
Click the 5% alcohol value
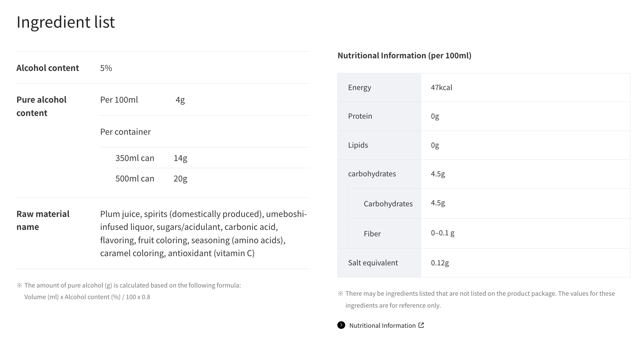(x=106, y=68)
